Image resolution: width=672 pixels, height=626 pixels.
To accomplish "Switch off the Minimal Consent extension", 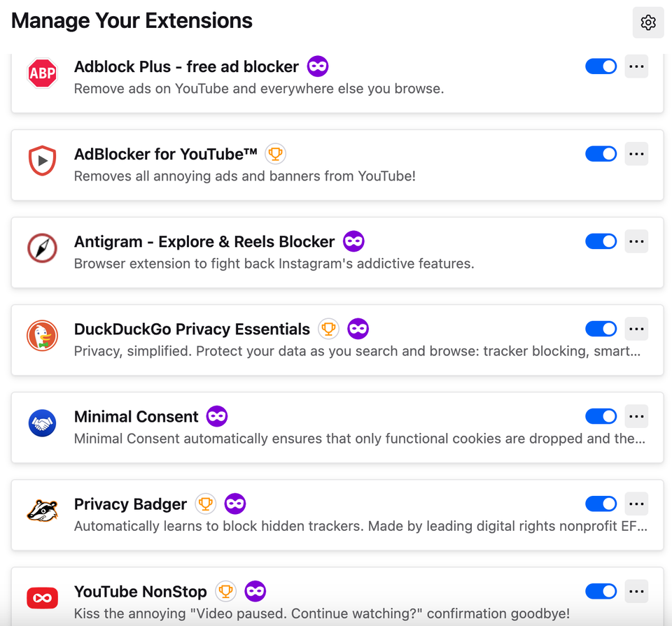I will (601, 415).
